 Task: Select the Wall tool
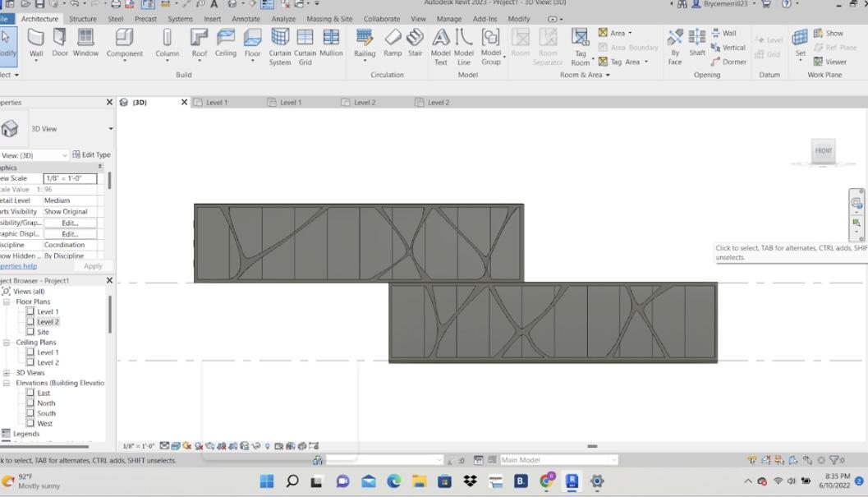(x=36, y=44)
